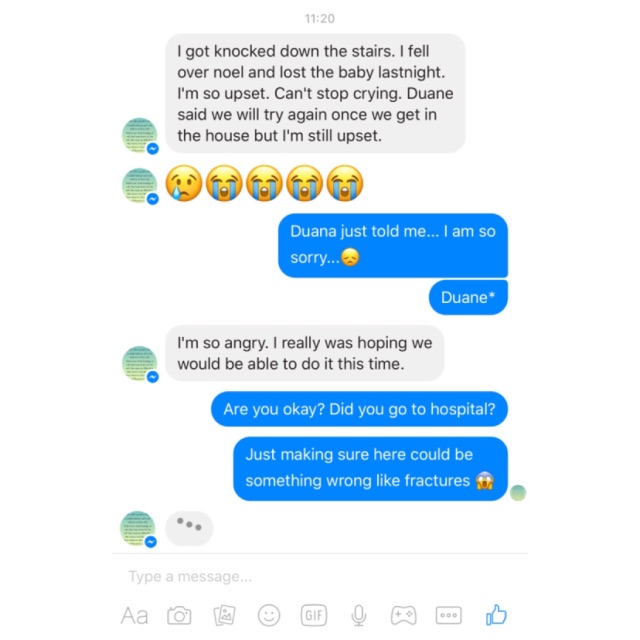Viewport: 640px width, 640px height.
Task: Tap the microphone voice message icon
Action: click(359, 616)
